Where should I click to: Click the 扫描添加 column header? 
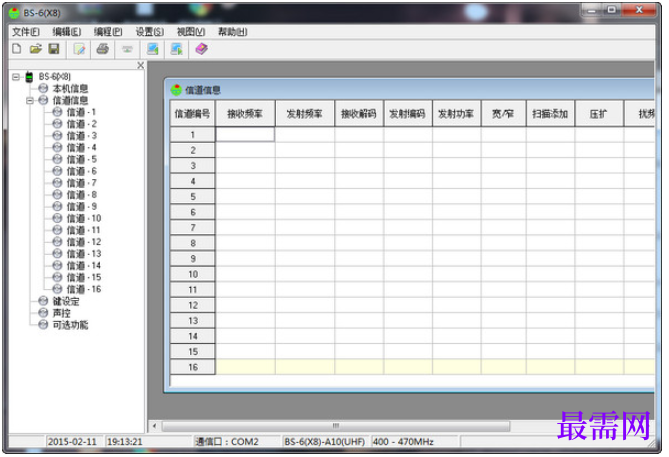[x=550, y=114]
